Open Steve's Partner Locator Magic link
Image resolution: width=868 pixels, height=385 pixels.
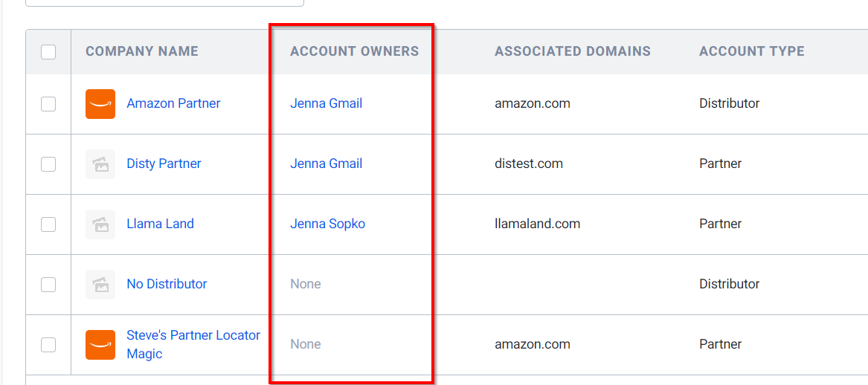pos(193,345)
